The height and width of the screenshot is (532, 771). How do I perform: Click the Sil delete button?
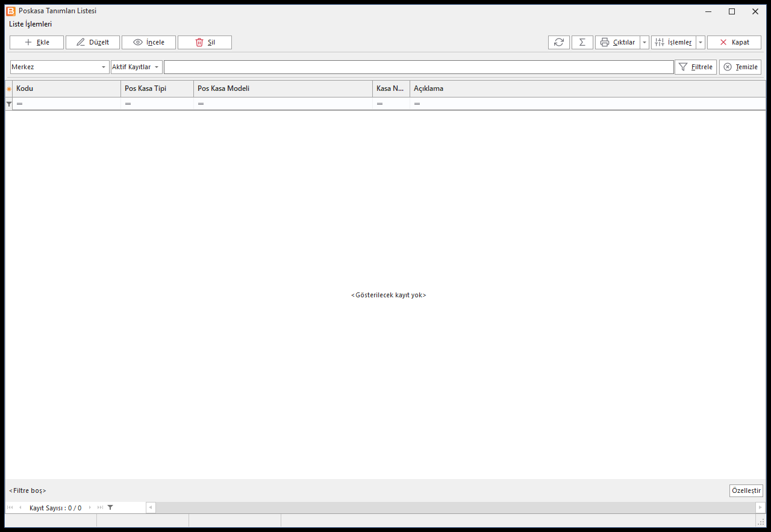coord(205,42)
